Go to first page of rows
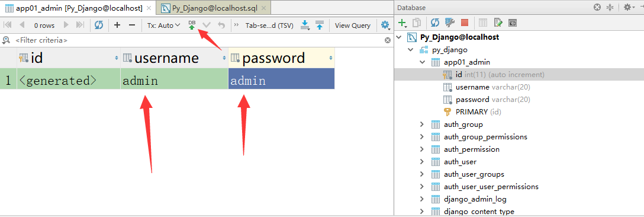Viewport: 644px width, 217px height. (x=8, y=25)
